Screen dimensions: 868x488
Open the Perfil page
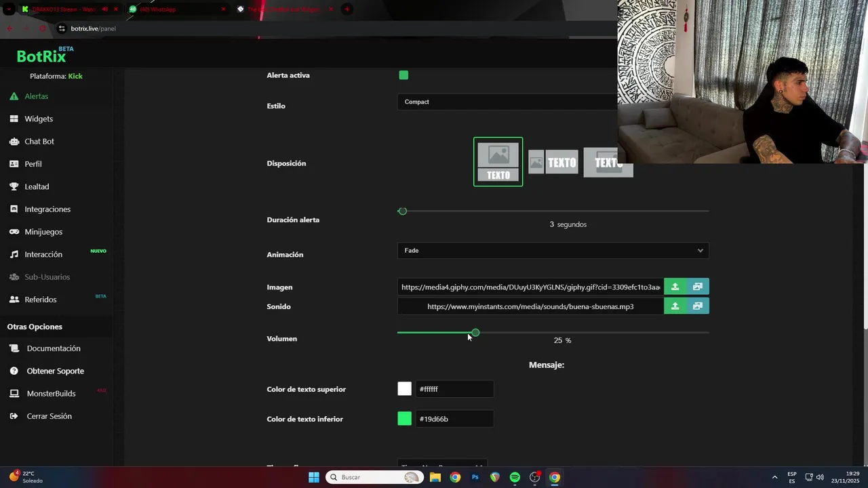(33, 164)
